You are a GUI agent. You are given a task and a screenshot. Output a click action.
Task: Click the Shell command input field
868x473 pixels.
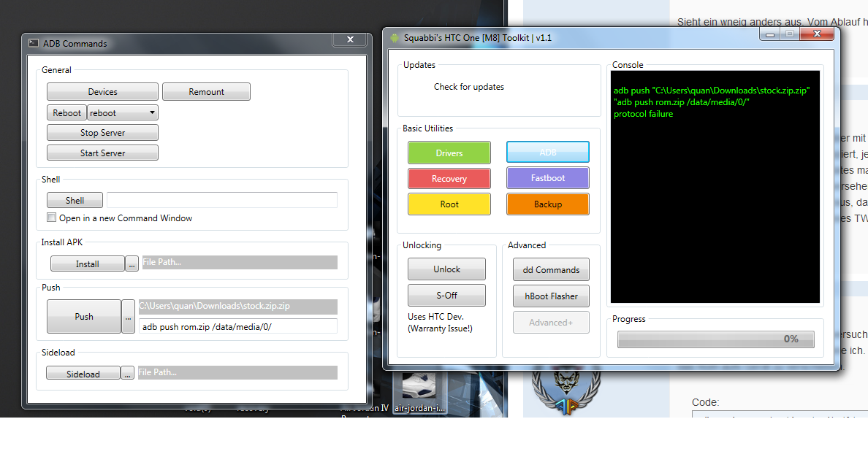221,200
